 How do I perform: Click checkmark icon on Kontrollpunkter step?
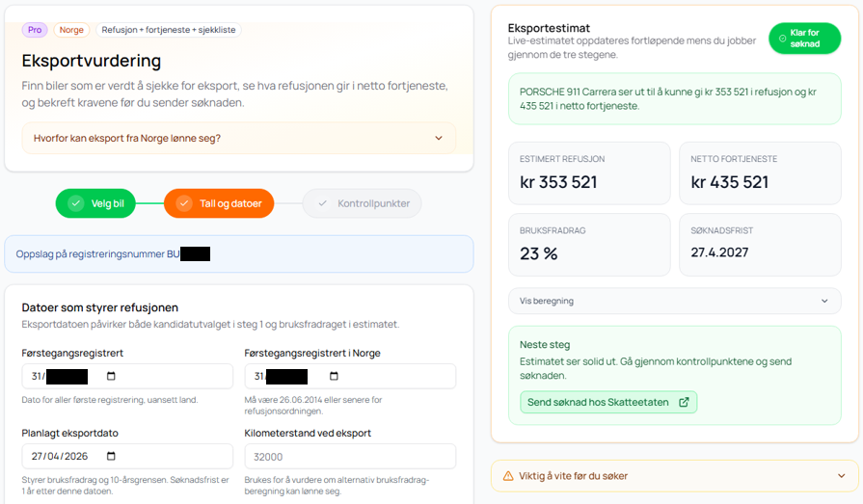tap(322, 203)
